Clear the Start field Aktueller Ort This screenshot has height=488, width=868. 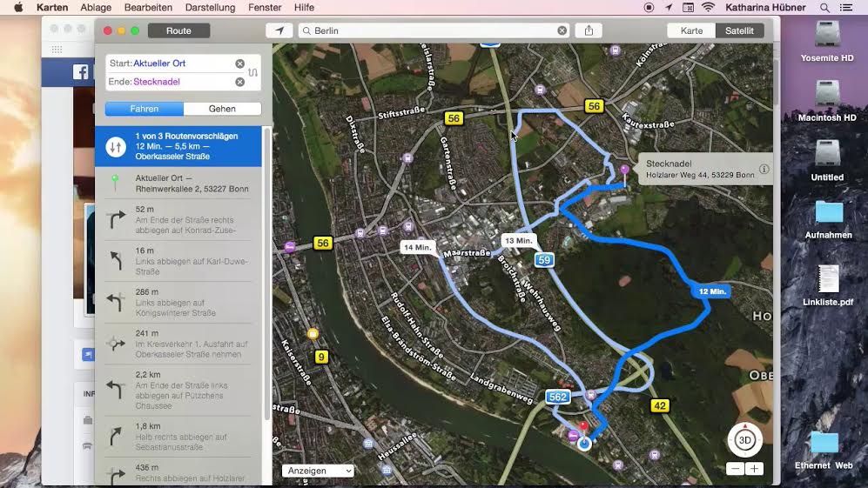pos(239,64)
